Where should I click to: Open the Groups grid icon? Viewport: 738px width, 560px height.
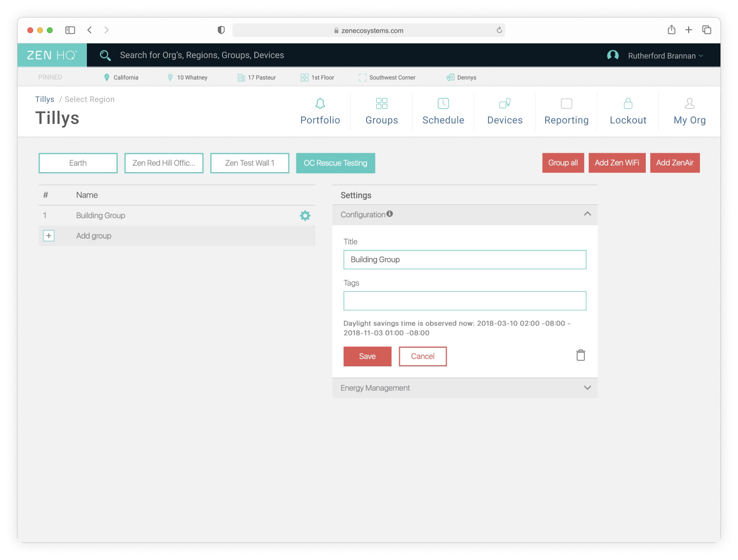pyautogui.click(x=382, y=103)
